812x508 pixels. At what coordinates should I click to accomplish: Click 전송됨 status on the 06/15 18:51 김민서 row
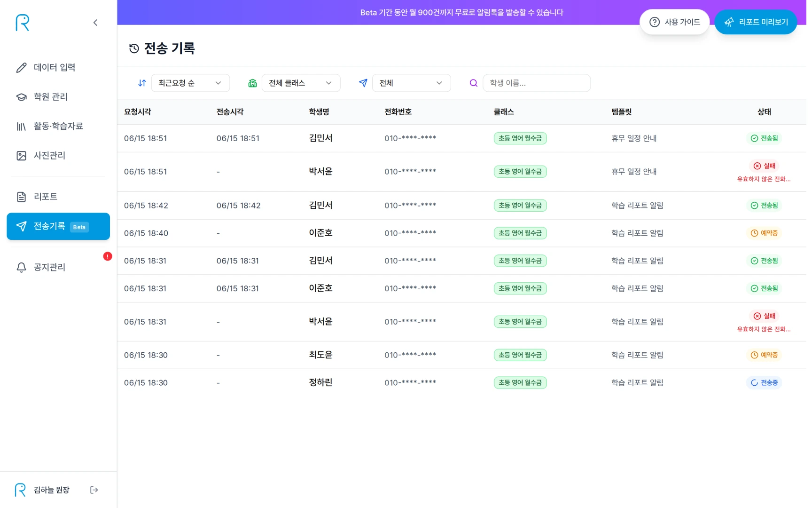(x=764, y=138)
